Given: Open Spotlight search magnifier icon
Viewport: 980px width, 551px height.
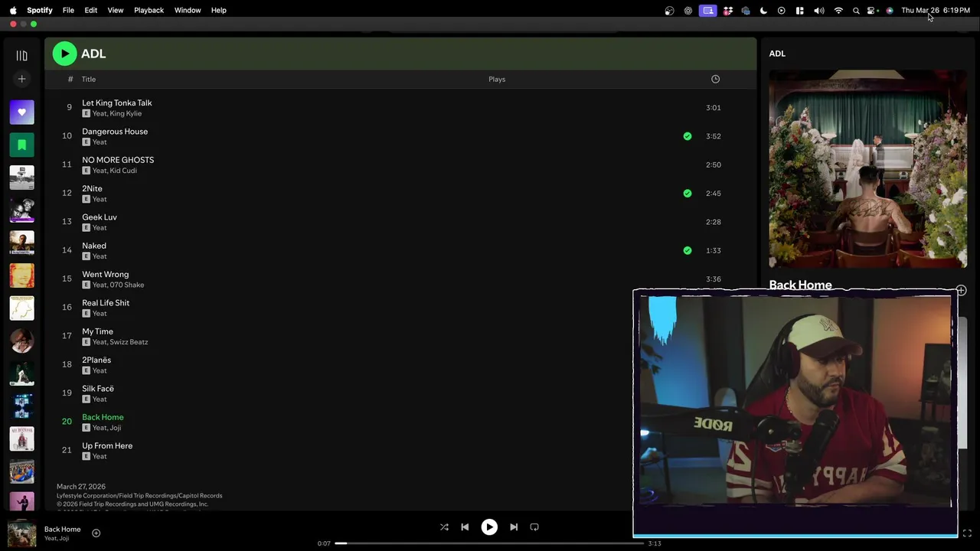Looking at the screenshot, I should 856,11.
